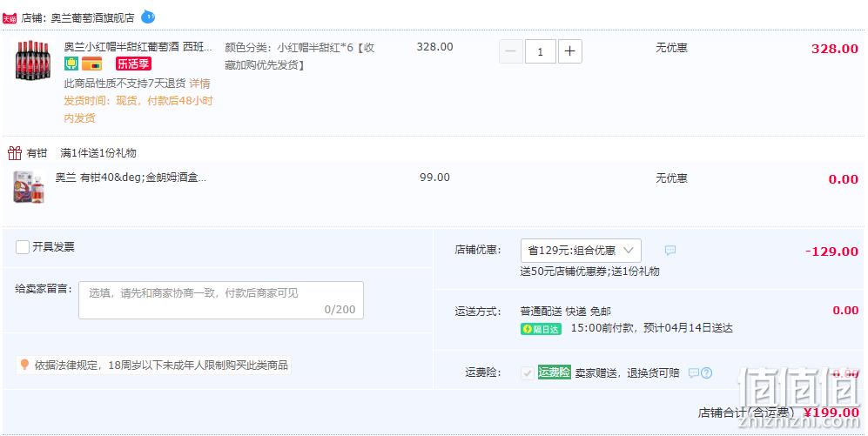
Task: Open the 省129元:组合优惠 store discount dropdown
Action: pyautogui.click(x=581, y=251)
